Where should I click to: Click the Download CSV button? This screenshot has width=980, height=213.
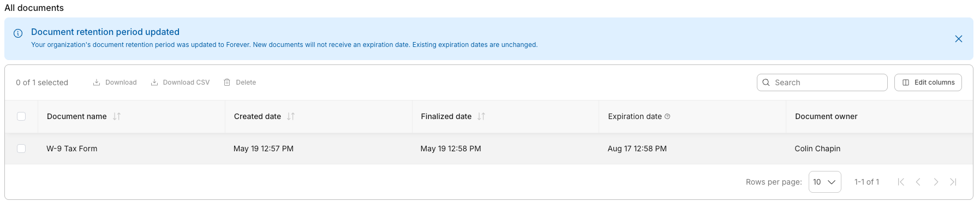(180, 82)
